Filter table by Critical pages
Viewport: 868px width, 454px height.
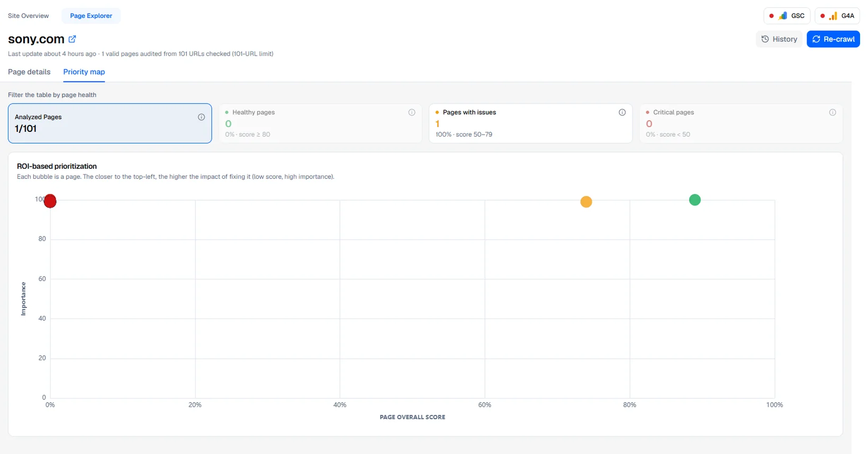741,123
